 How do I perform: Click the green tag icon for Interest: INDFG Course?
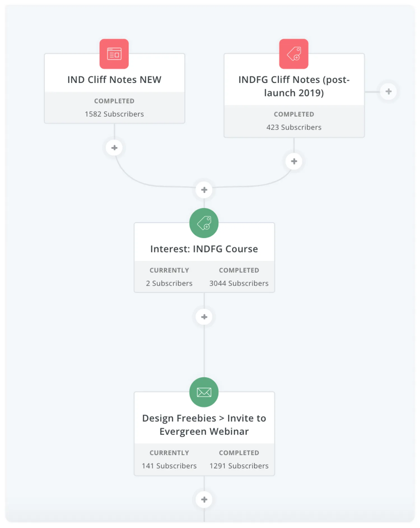coord(204,223)
